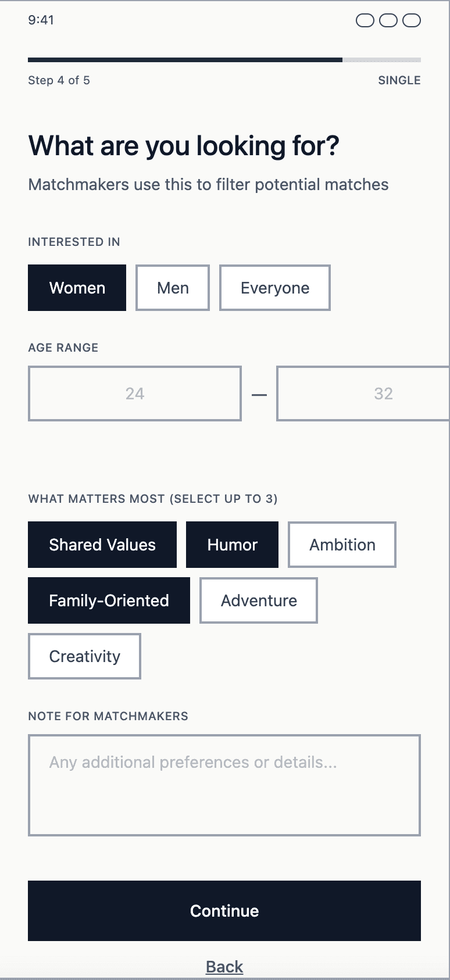Select Men as interested in option
Viewport: 450px width, 980px height.
click(x=172, y=287)
